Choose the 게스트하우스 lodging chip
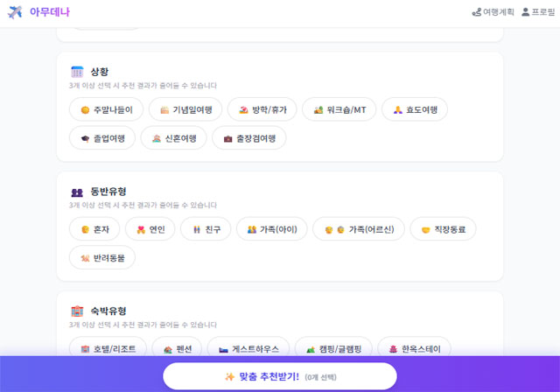Screen dimensions: 560x392 [248, 348]
